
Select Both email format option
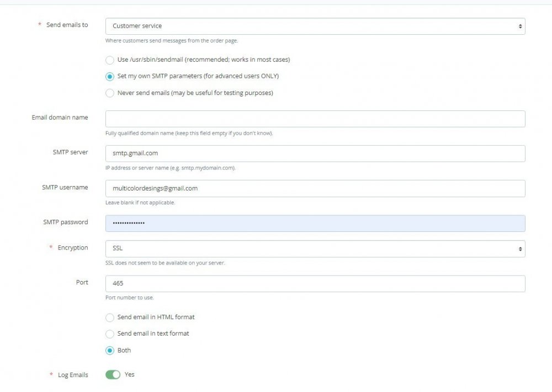pos(109,350)
